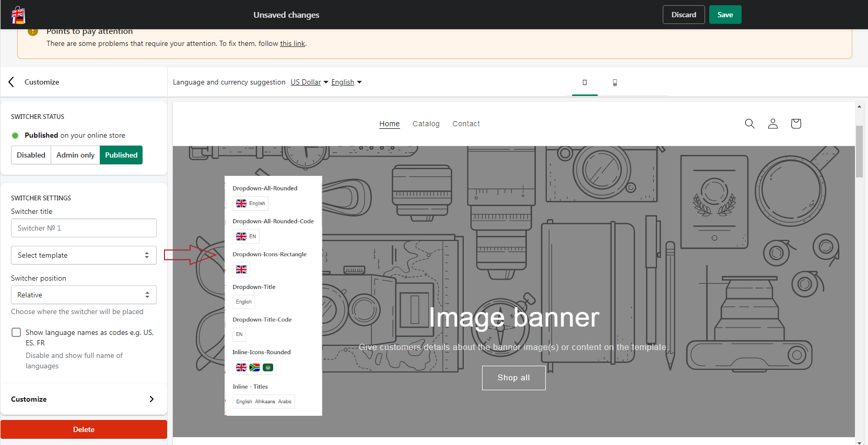Set switcher status to Admin only

coord(76,155)
